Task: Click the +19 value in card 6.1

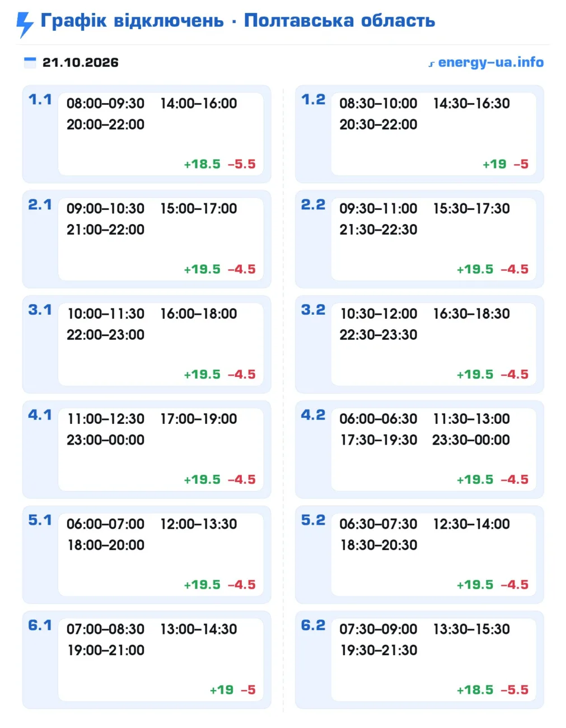Action: (x=222, y=690)
